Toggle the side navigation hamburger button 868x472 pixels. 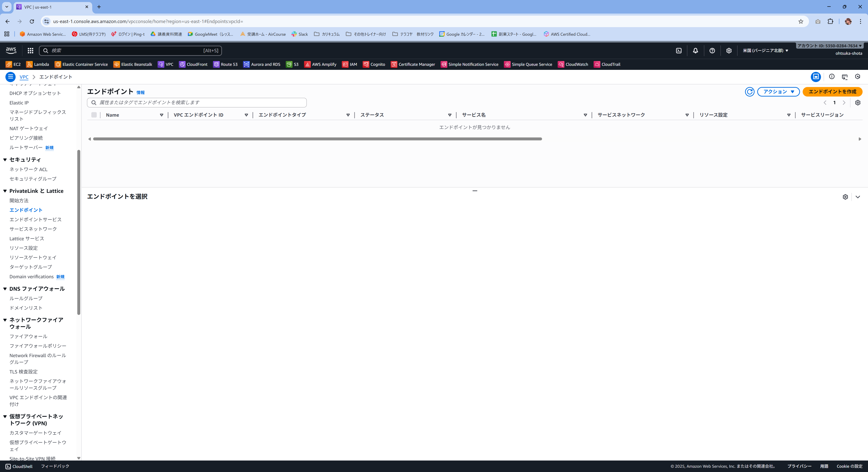pyautogui.click(x=10, y=77)
